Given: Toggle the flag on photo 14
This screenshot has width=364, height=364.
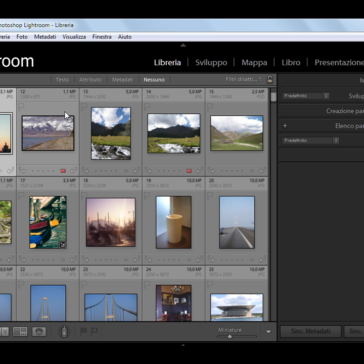Looking at the screenshot, I should (x=147, y=107).
